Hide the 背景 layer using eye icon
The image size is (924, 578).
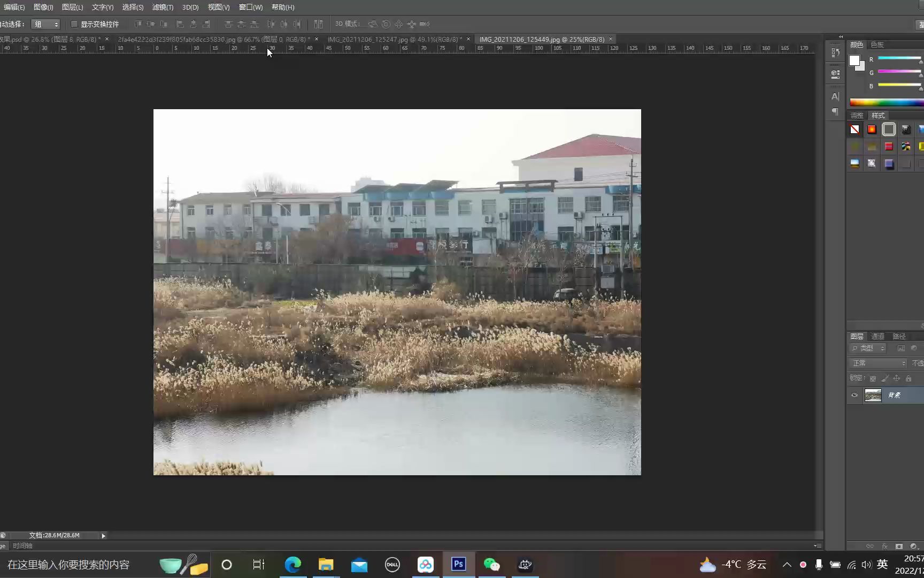854,396
